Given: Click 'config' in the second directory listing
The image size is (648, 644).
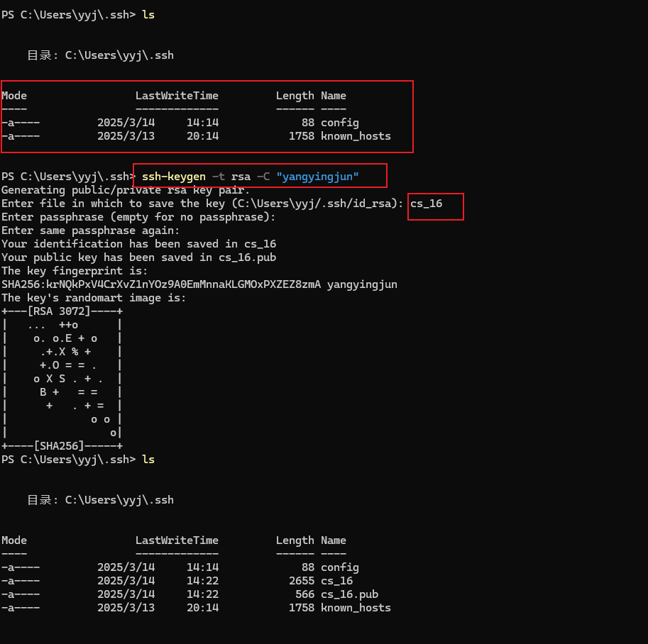Looking at the screenshot, I should 340,567.
